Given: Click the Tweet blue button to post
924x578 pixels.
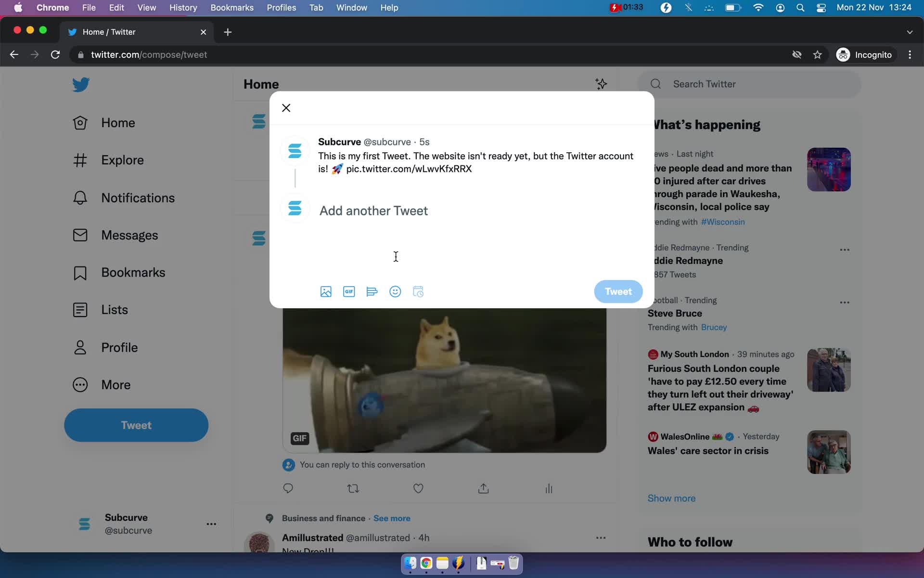Looking at the screenshot, I should coord(617,292).
